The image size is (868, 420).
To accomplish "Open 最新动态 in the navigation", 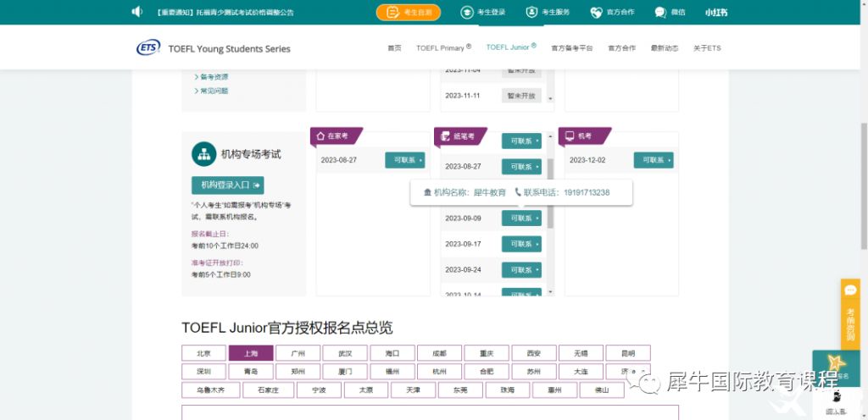I will click(x=665, y=48).
